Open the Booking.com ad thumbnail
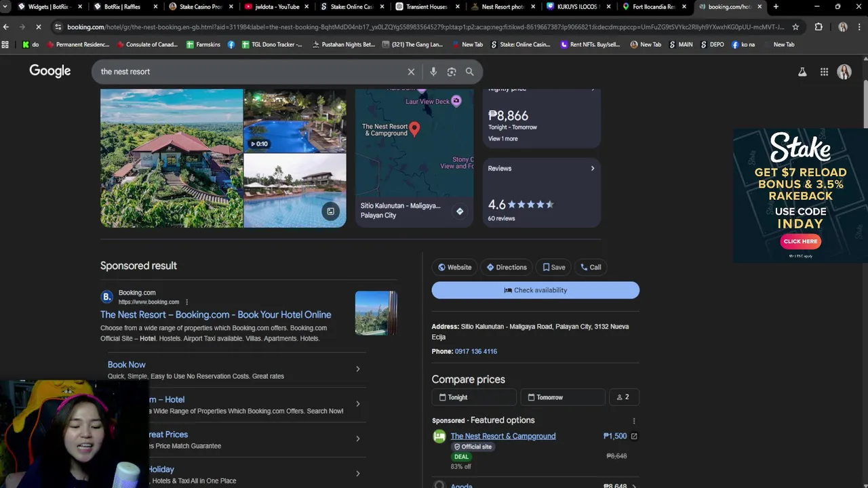Viewport: 868px width, 488px height. point(376,313)
